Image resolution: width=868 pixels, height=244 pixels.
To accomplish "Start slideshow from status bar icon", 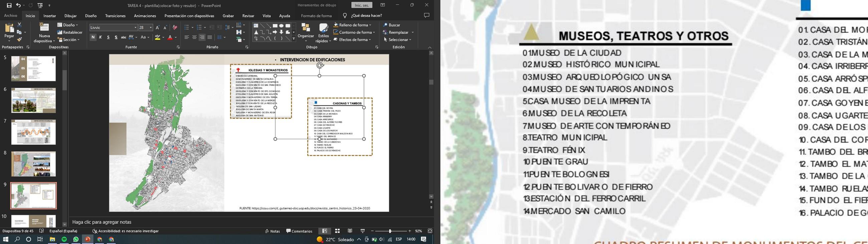I will (363, 231).
